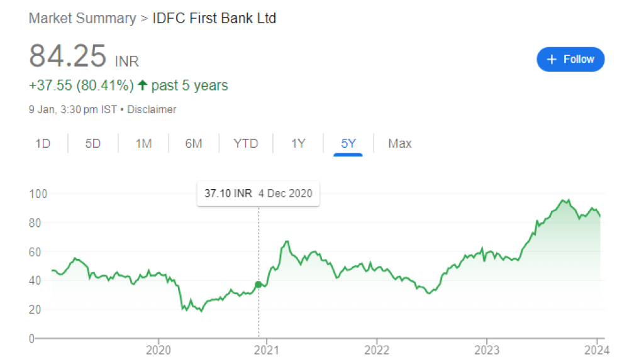Click the green upward arrow icon

pyautogui.click(x=142, y=85)
